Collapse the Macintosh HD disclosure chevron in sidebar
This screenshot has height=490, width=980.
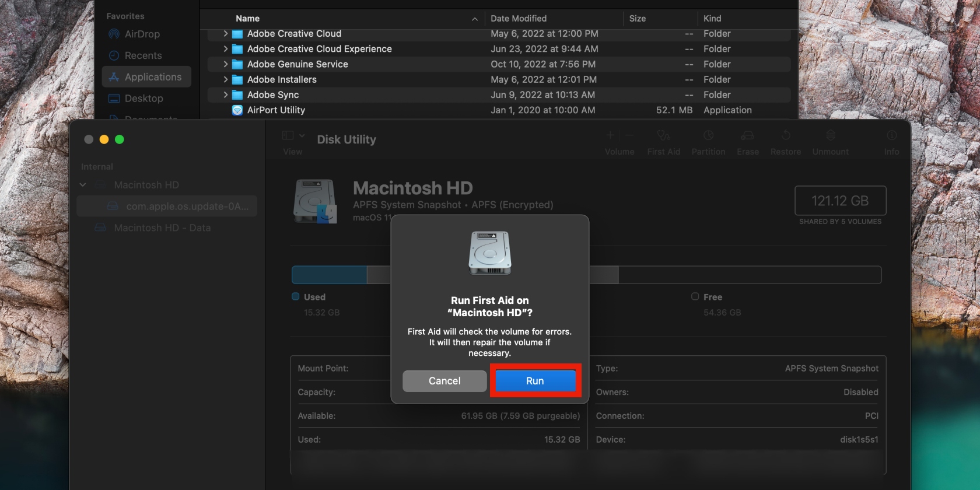tap(83, 185)
